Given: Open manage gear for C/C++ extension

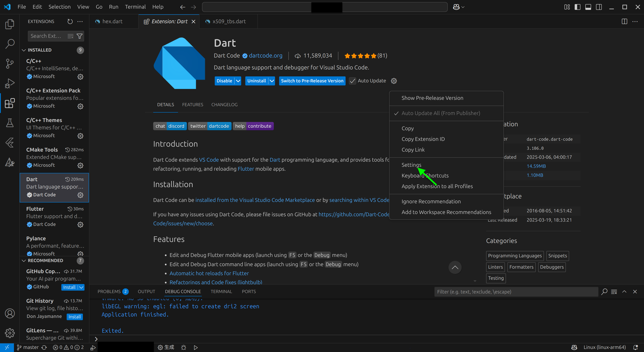Looking at the screenshot, I should pos(80,77).
